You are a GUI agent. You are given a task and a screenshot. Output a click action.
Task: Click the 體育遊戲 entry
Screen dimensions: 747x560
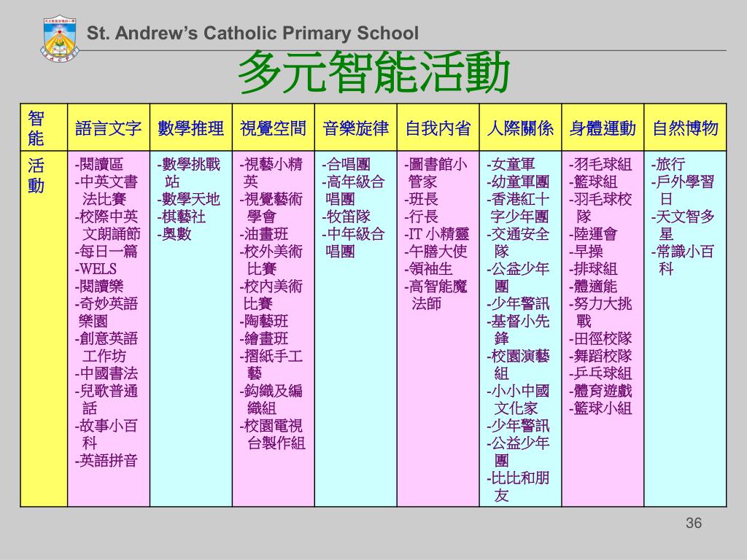pyautogui.click(x=601, y=391)
